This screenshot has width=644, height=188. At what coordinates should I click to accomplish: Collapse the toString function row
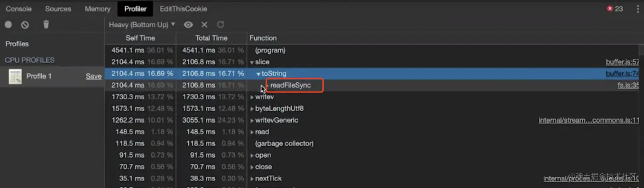coord(259,74)
